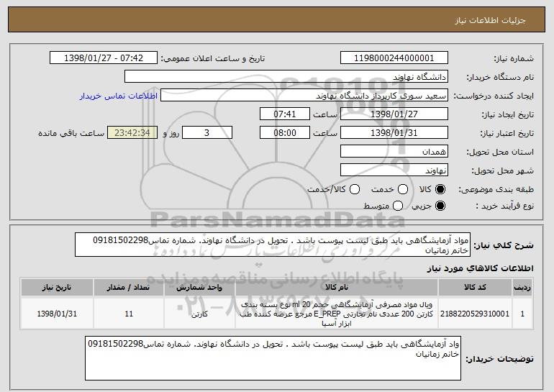This screenshot has height=392, width=554.
Task: Click the کارتن unit cell
Action: (199, 314)
